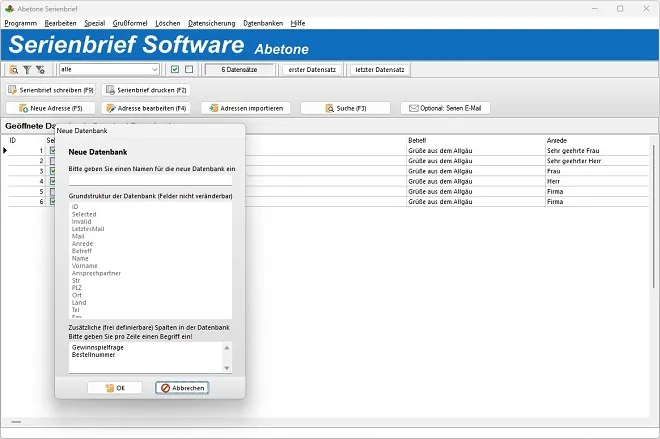The height and width of the screenshot is (439, 660).
Task: Select the 'Frau' Anrede cell in row 3
Action: coord(598,171)
